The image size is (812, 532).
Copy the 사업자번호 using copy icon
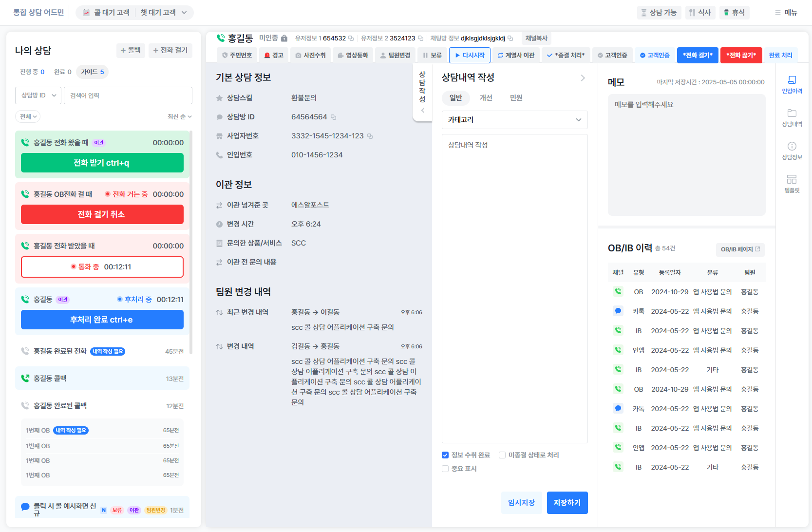370,136
